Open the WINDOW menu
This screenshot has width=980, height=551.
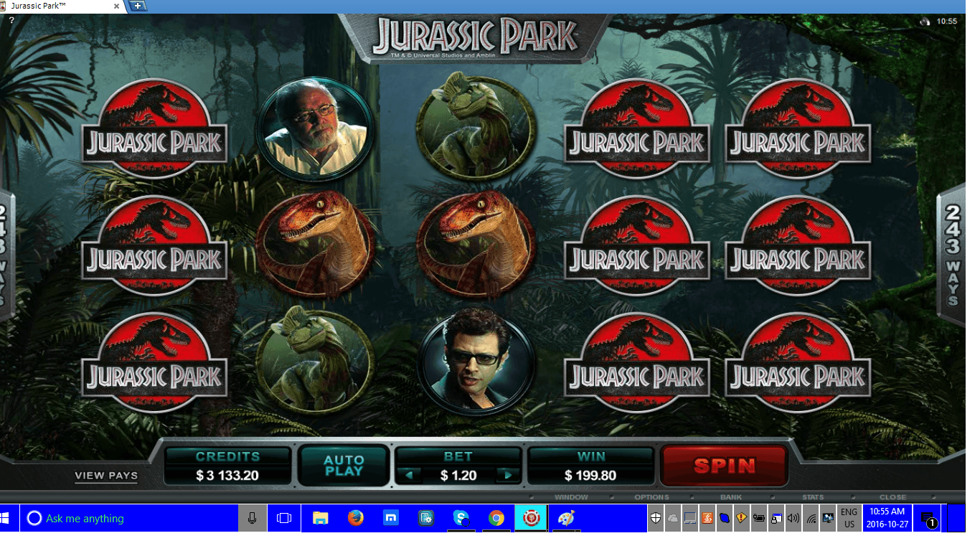(570, 497)
